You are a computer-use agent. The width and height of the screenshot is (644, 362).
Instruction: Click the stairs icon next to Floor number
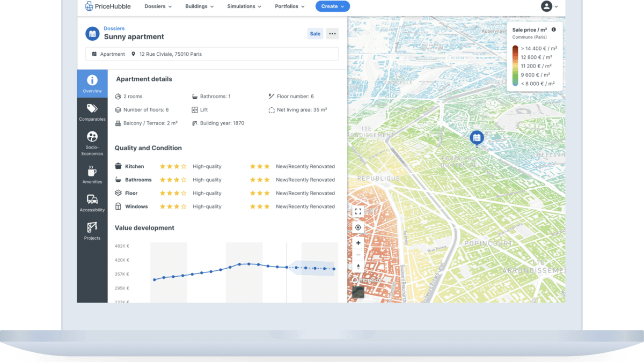click(x=272, y=97)
